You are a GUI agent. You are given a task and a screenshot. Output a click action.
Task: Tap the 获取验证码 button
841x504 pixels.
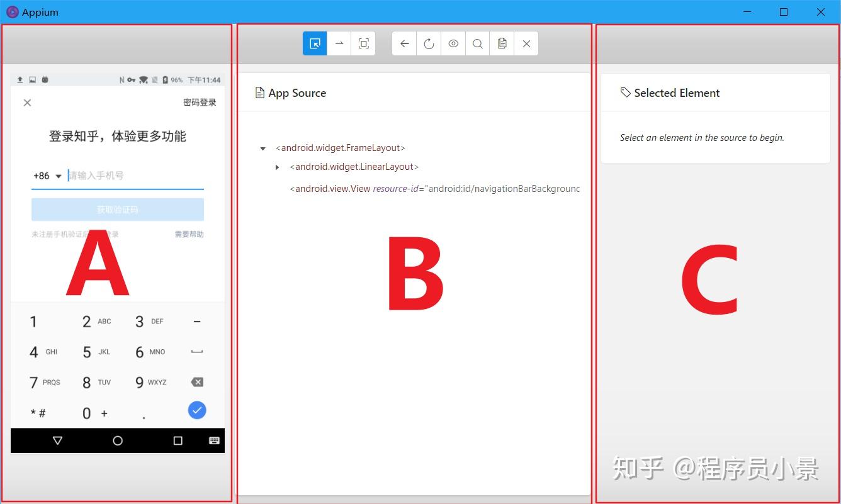click(x=118, y=210)
